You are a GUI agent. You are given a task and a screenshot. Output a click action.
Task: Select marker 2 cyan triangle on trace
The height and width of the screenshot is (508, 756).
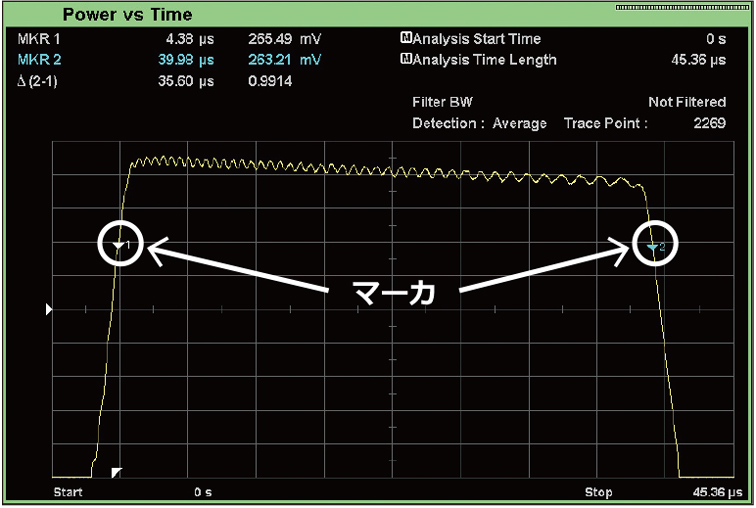pos(652,247)
